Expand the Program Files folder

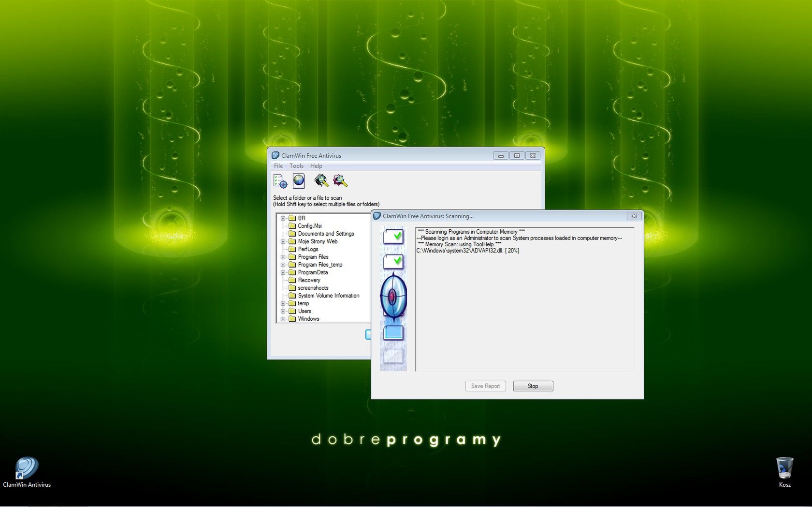click(283, 257)
